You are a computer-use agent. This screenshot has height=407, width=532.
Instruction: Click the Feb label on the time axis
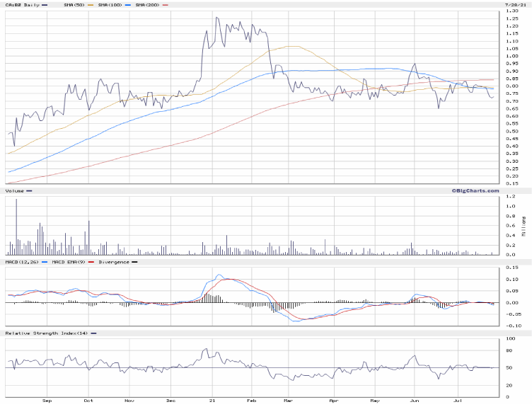point(253,400)
